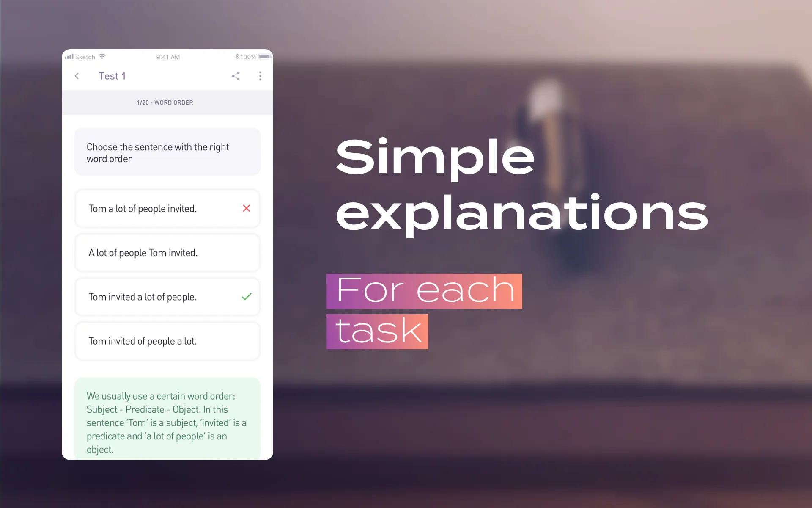Viewport: 812px width, 508px height.
Task: Click the green checkmark correct answer icon
Action: (246, 297)
